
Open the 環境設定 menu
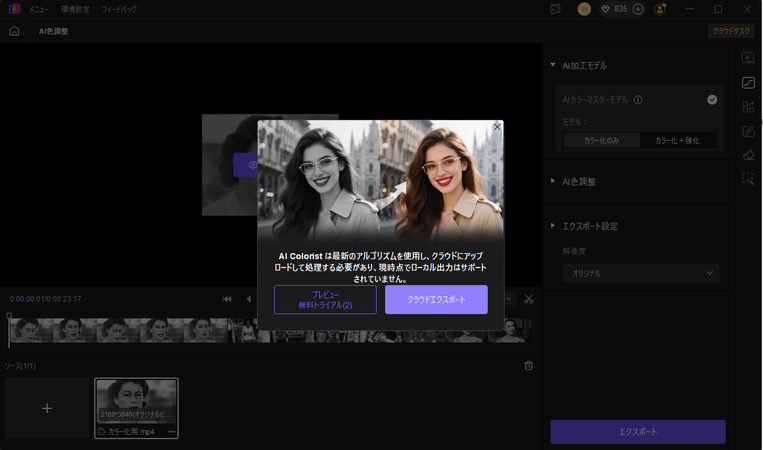76,9
